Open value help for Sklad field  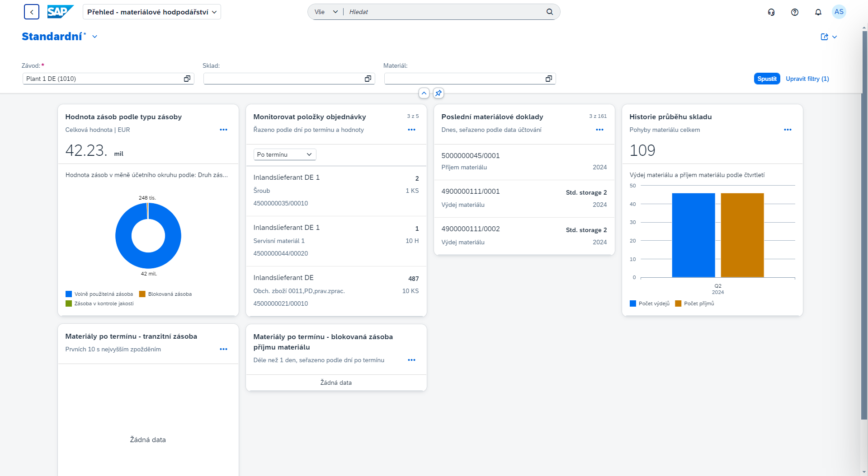(368, 78)
